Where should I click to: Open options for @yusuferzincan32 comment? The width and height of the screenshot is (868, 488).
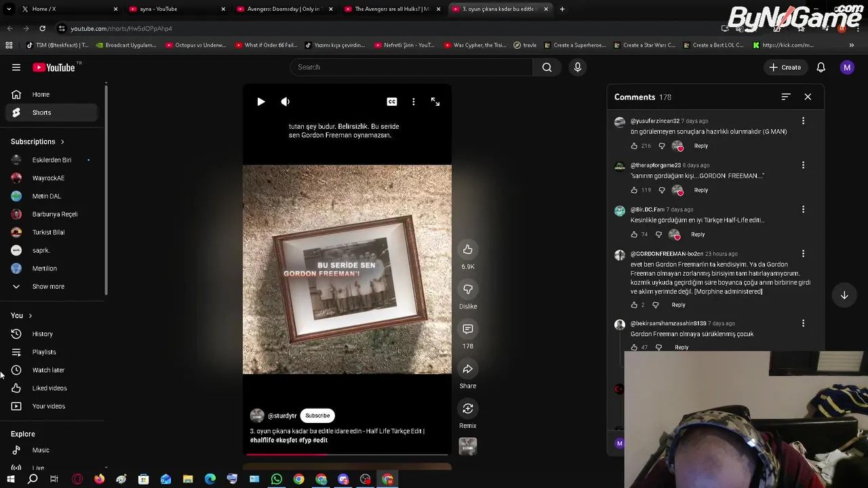(803, 121)
